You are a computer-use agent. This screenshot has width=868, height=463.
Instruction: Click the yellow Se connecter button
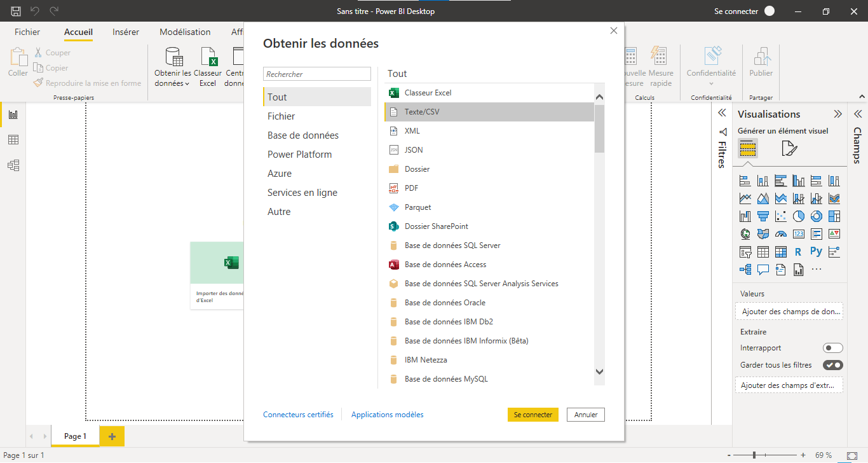point(533,415)
